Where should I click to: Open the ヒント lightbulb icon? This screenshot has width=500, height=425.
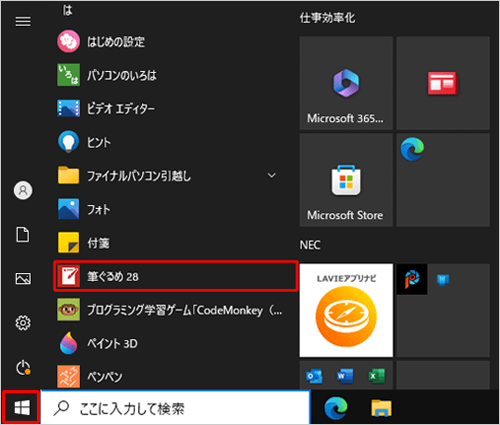tap(68, 142)
